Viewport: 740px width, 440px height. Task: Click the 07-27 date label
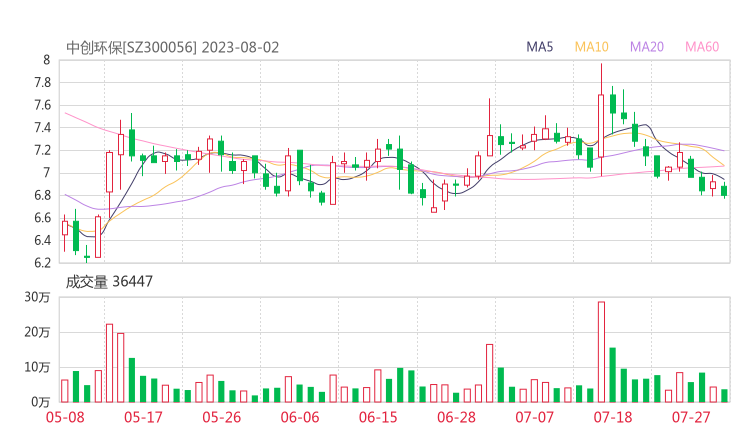pyautogui.click(x=691, y=417)
